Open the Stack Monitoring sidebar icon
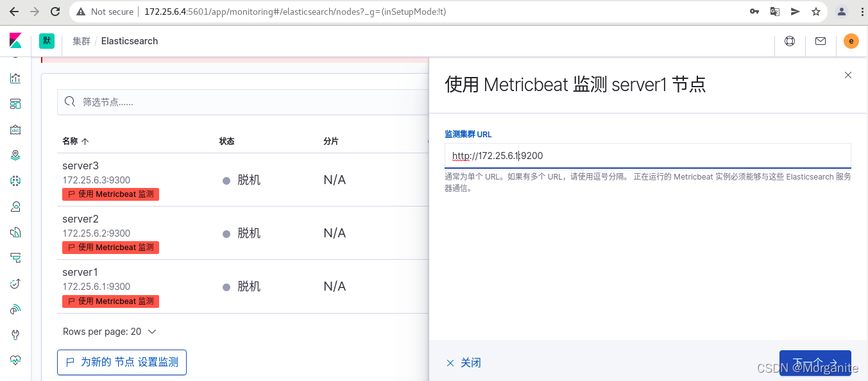This screenshot has width=868, height=381. tap(15, 360)
